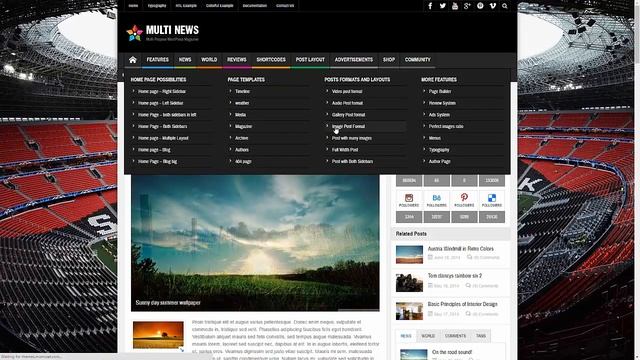Screen dimensions: 640x360
Task: Open the Reviews menu
Action: [237, 60]
